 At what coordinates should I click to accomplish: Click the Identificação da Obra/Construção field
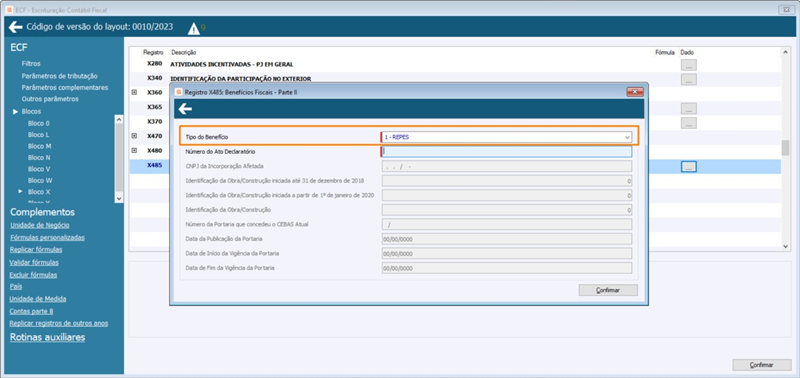pos(506,210)
